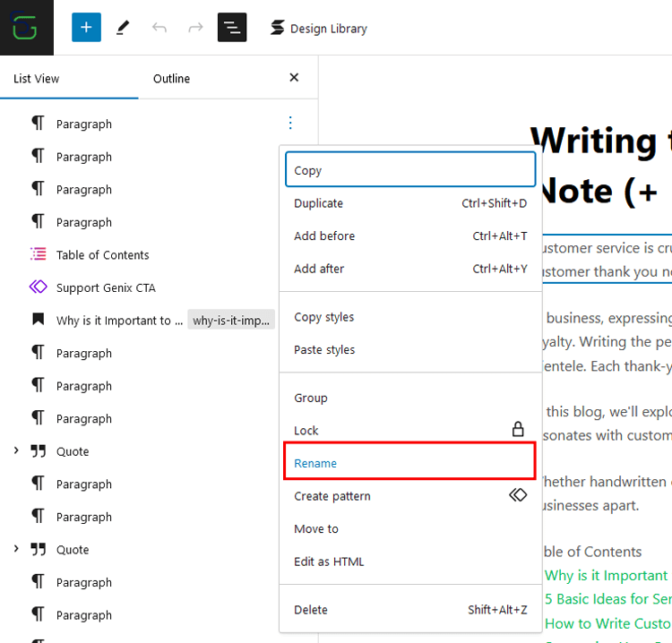Expand the first Quote block
This screenshot has width=672, height=643.
click(16, 450)
